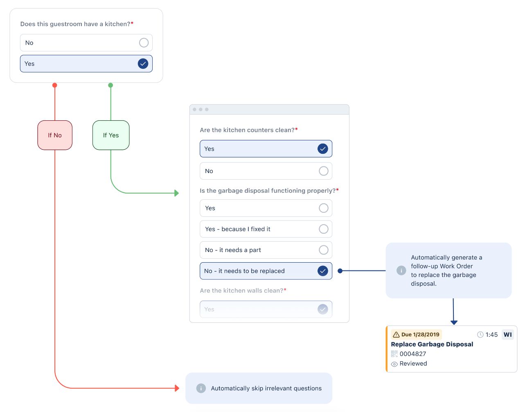Click the Due 1/28/2019 date badge
The image size is (532, 412).
point(417,335)
